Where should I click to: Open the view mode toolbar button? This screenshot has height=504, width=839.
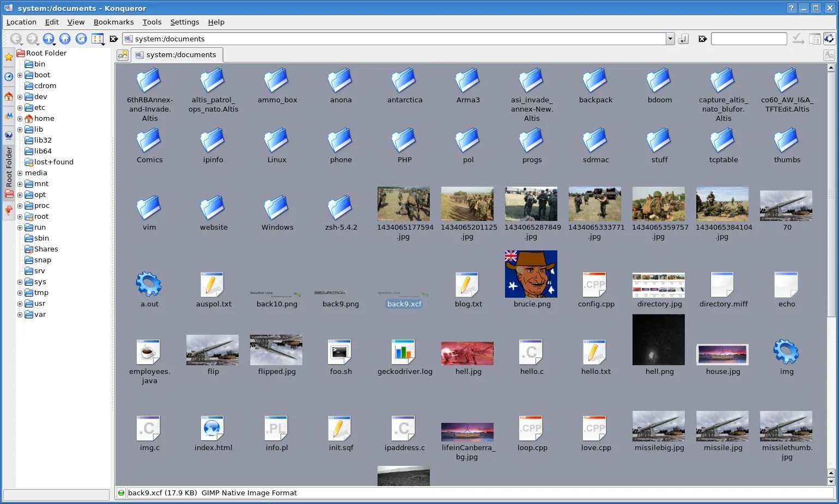click(98, 39)
